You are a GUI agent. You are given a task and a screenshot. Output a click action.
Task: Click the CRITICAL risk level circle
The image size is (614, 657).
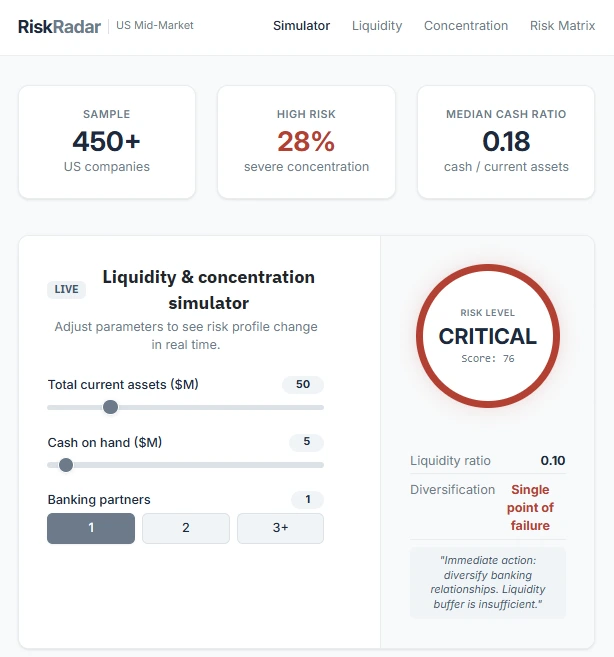488,336
